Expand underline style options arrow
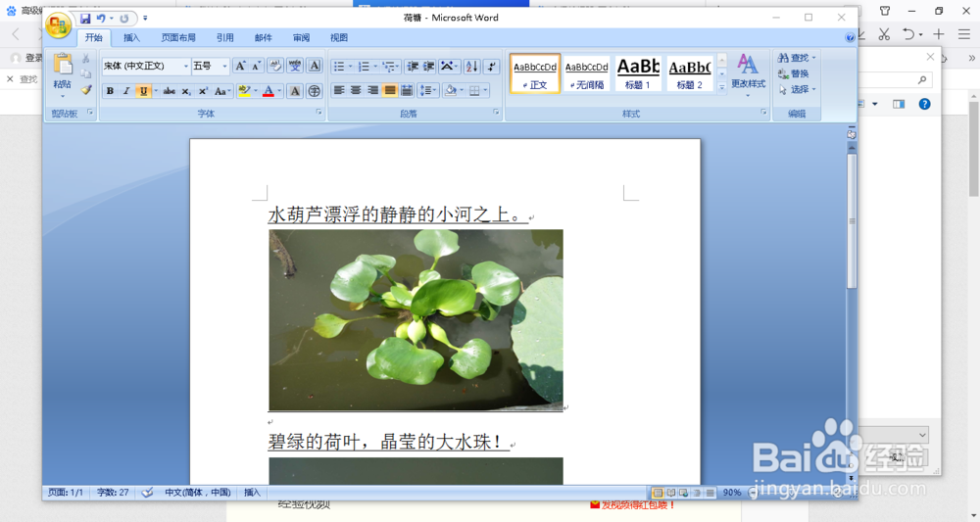The width and height of the screenshot is (980, 522). (x=156, y=91)
